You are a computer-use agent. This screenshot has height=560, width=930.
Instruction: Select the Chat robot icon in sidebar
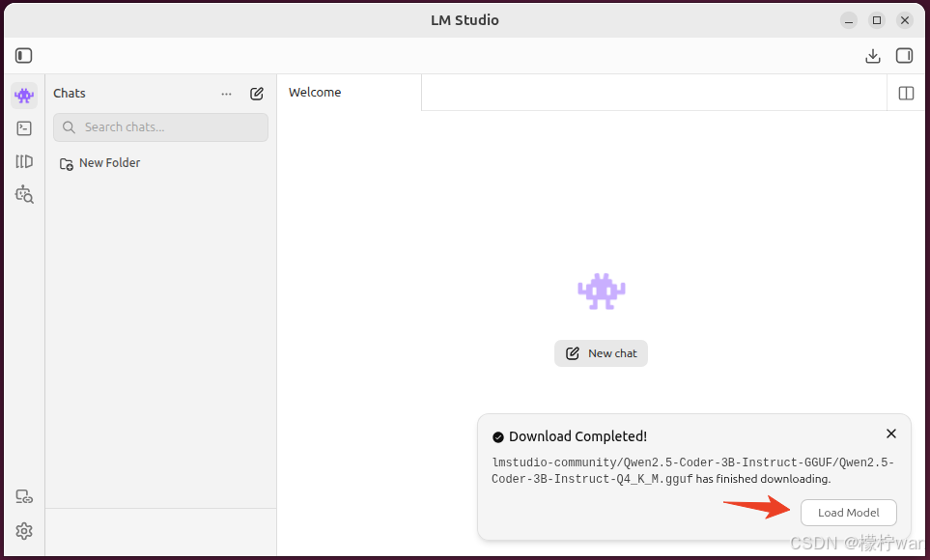[x=24, y=96]
